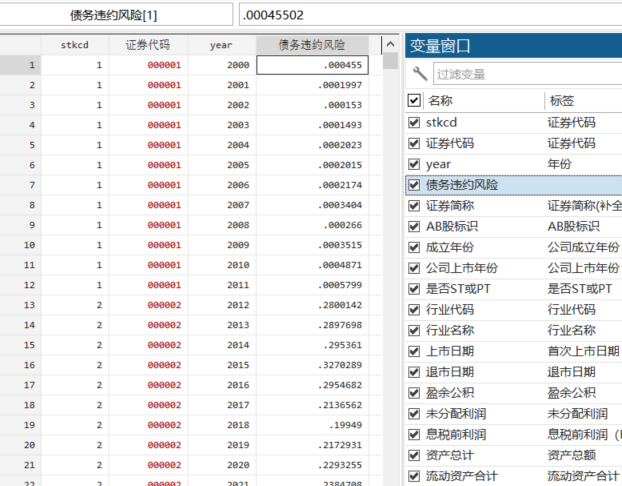This screenshot has height=486, width=622.
Task: Select the stkcd column header
Action: [75, 45]
